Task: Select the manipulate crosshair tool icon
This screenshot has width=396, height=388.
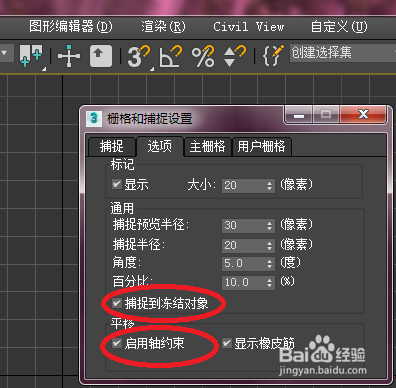Action: [69, 56]
